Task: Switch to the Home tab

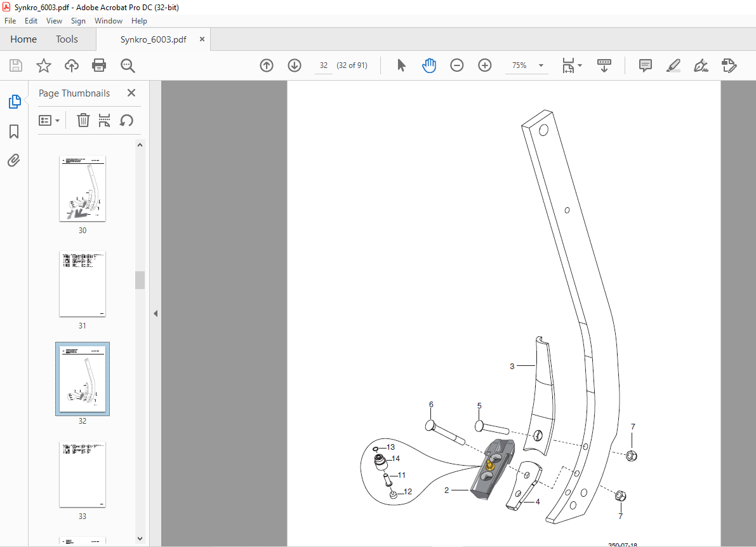Action: coord(23,39)
